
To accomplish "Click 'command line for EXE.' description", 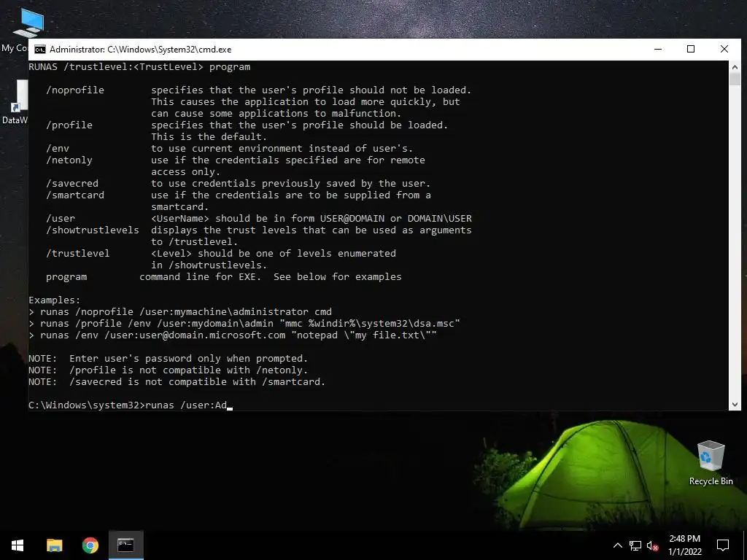I will [200, 276].
